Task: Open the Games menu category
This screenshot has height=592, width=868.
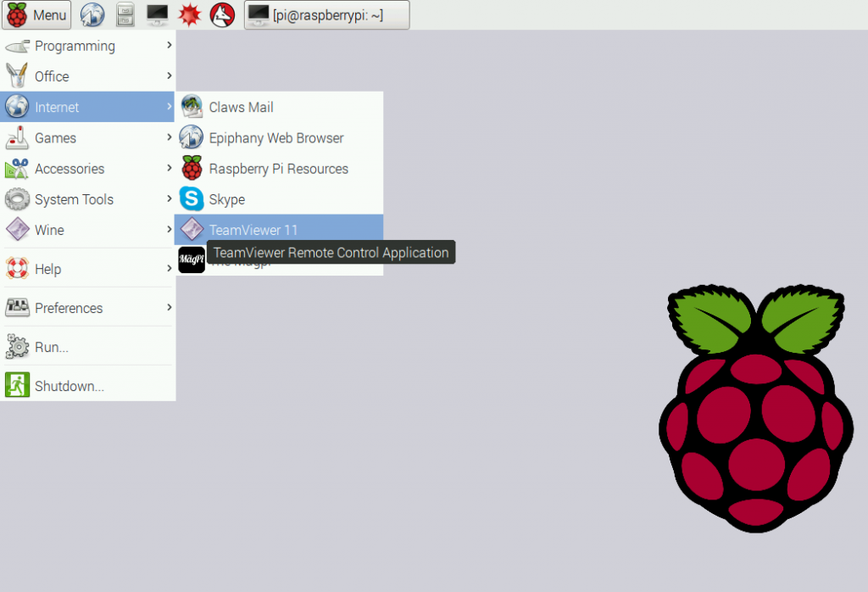Action: [x=87, y=138]
